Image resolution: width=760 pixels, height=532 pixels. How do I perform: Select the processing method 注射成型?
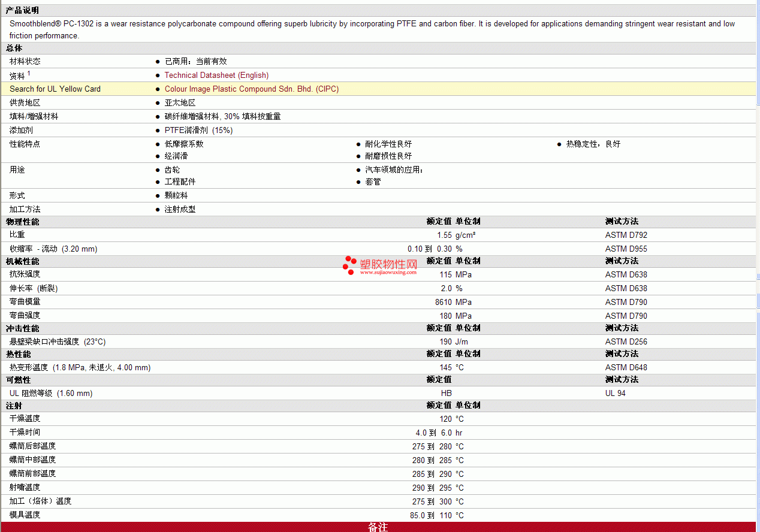pyautogui.click(x=180, y=209)
